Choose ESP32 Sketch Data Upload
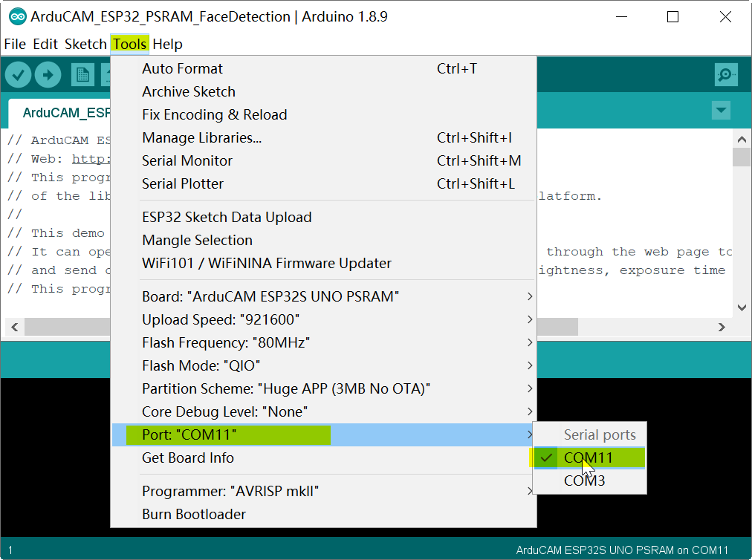The width and height of the screenshot is (752, 560). click(x=324, y=217)
